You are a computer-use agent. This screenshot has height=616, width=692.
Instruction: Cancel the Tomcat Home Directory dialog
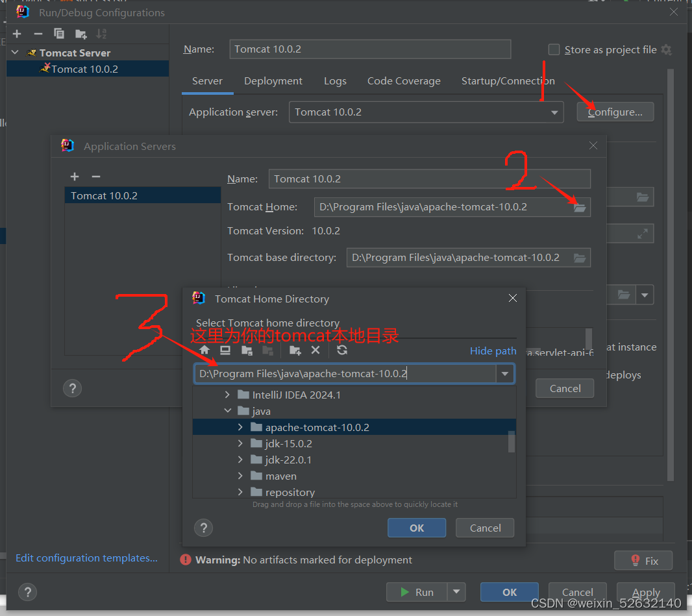pos(485,528)
